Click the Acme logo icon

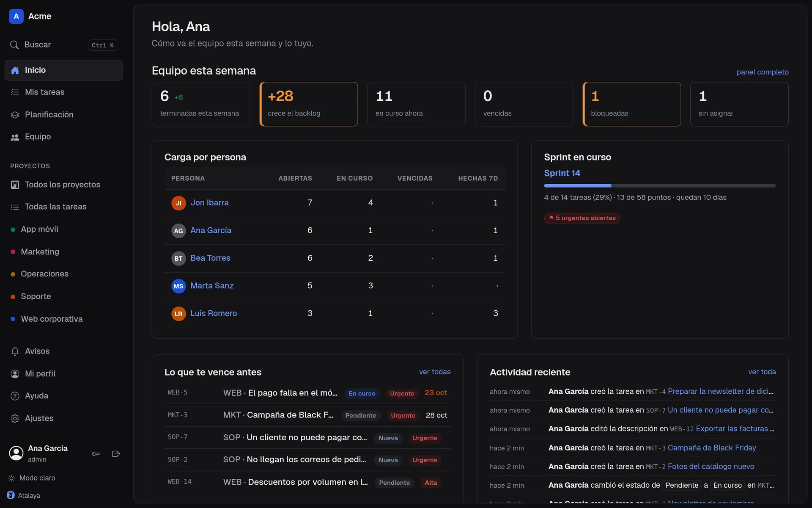point(16,16)
